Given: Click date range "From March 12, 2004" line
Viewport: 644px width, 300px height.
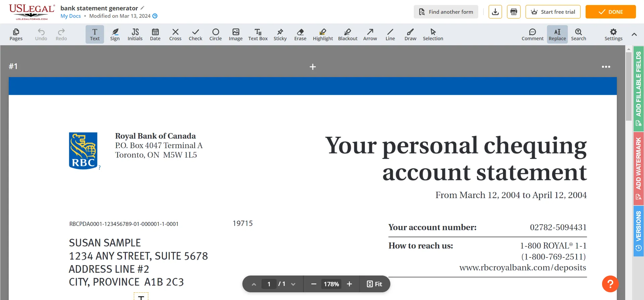Looking at the screenshot, I should coord(511,195).
